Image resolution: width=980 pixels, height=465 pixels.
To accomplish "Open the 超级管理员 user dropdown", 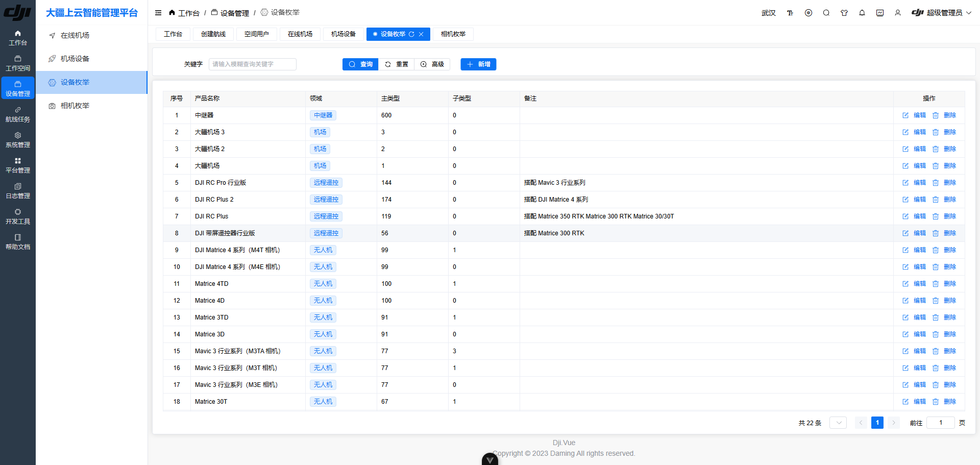I will 942,13.
